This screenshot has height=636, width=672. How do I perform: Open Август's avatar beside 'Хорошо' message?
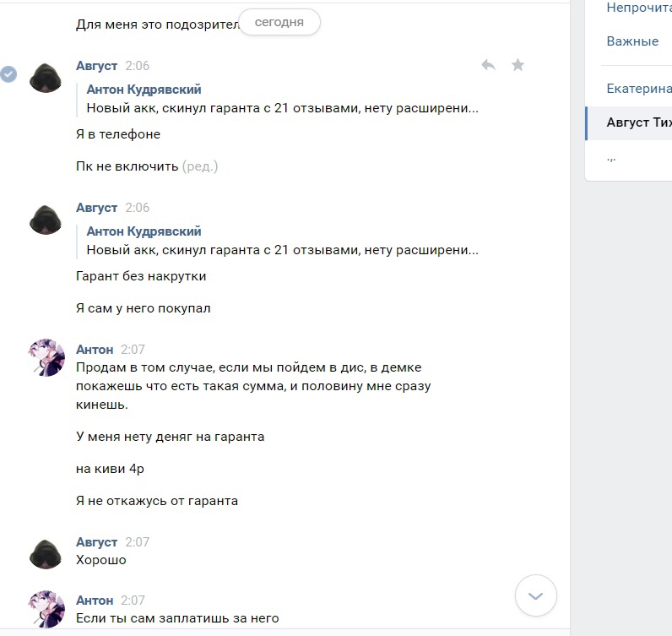click(x=46, y=554)
